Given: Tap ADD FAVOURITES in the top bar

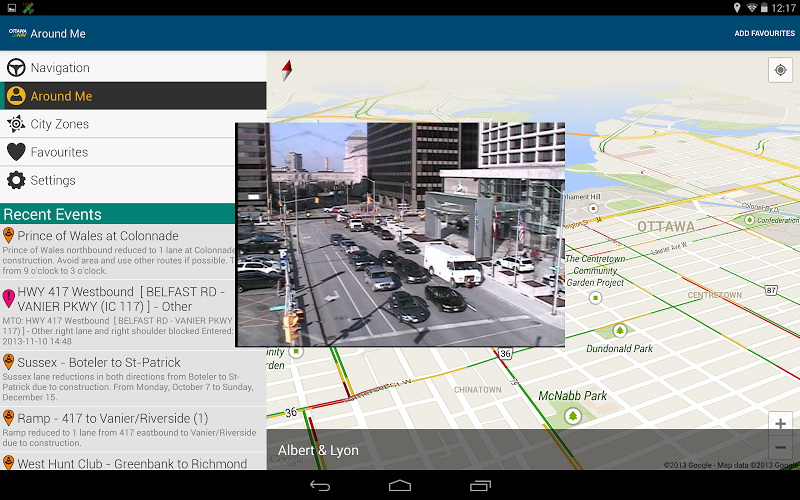Looking at the screenshot, I should 764,33.
